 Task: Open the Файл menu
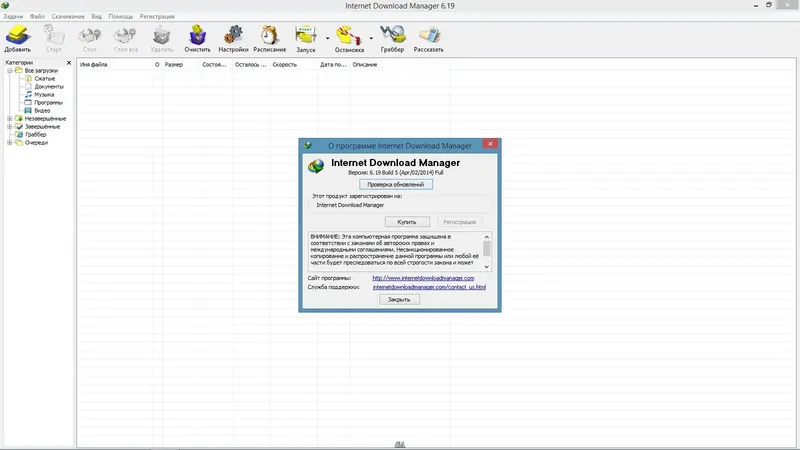pos(37,16)
